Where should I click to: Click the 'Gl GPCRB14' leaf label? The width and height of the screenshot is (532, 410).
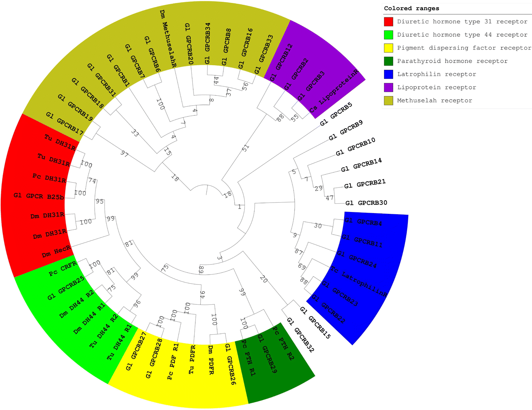click(361, 165)
